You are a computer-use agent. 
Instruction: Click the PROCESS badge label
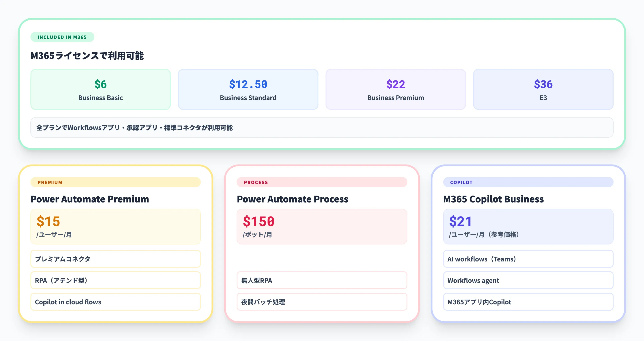click(255, 182)
